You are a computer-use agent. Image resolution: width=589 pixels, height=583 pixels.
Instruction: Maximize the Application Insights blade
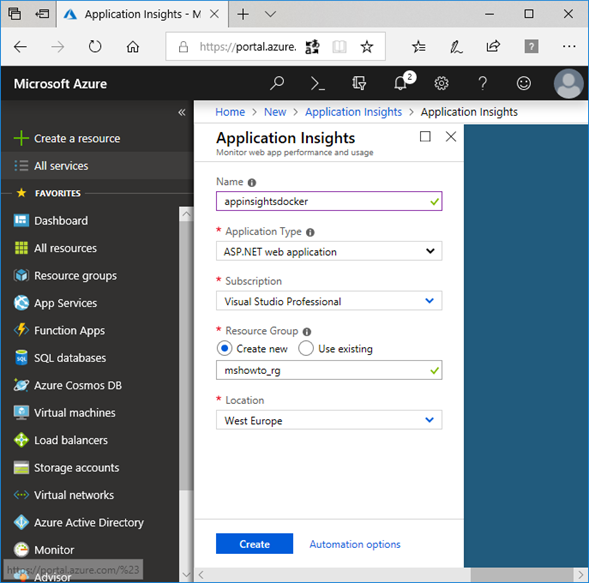tap(425, 136)
